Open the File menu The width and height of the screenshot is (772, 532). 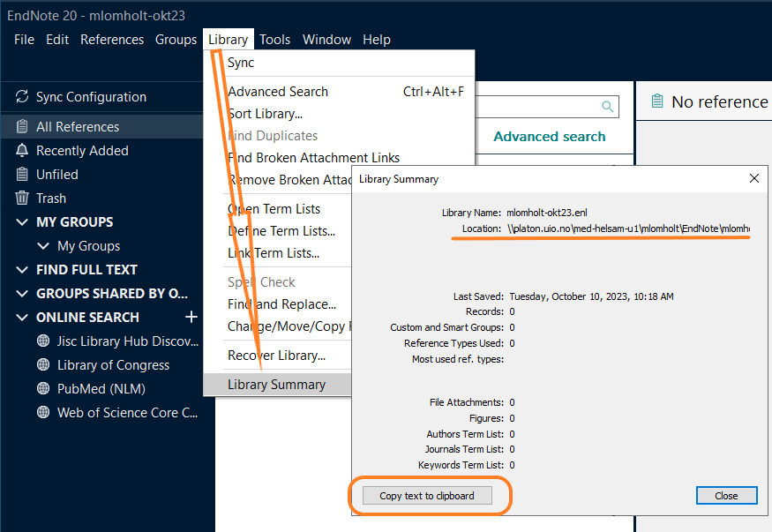pyautogui.click(x=24, y=40)
